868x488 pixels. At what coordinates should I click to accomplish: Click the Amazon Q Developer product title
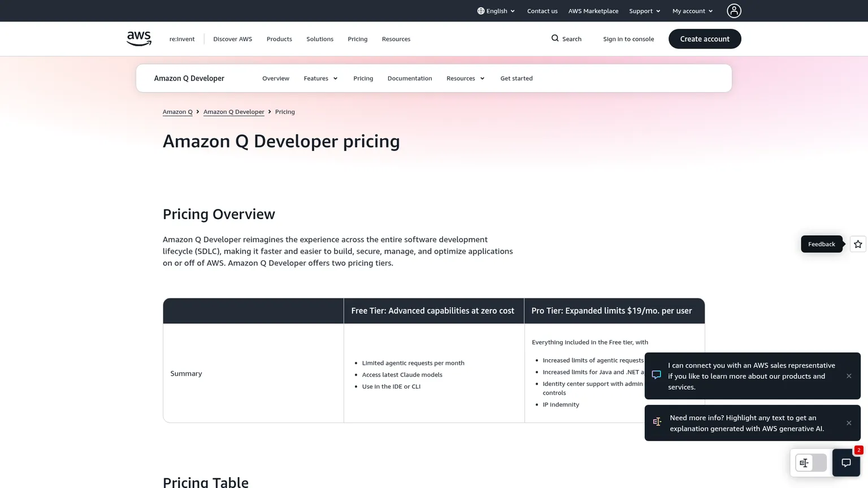tap(189, 78)
